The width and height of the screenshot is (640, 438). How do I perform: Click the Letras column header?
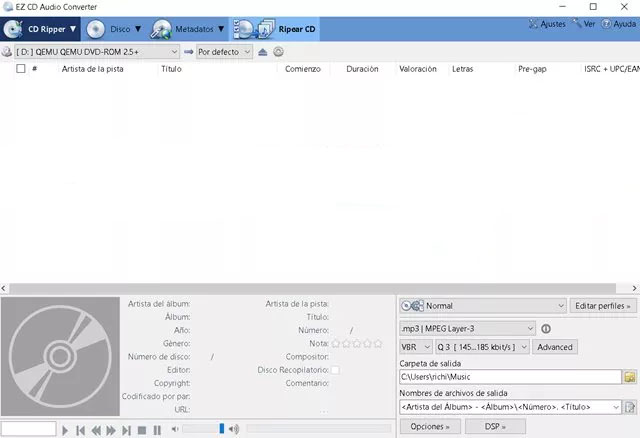click(463, 69)
